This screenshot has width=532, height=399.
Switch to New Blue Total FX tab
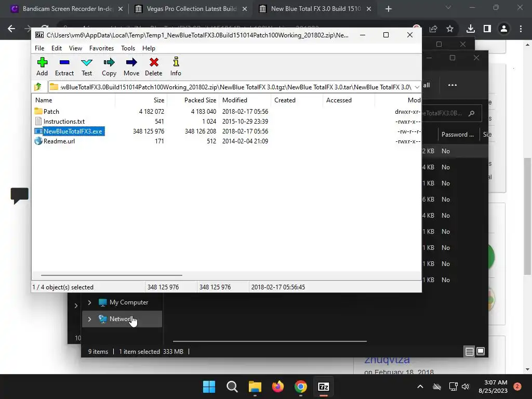pyautogui.click(x=315, y=9)
